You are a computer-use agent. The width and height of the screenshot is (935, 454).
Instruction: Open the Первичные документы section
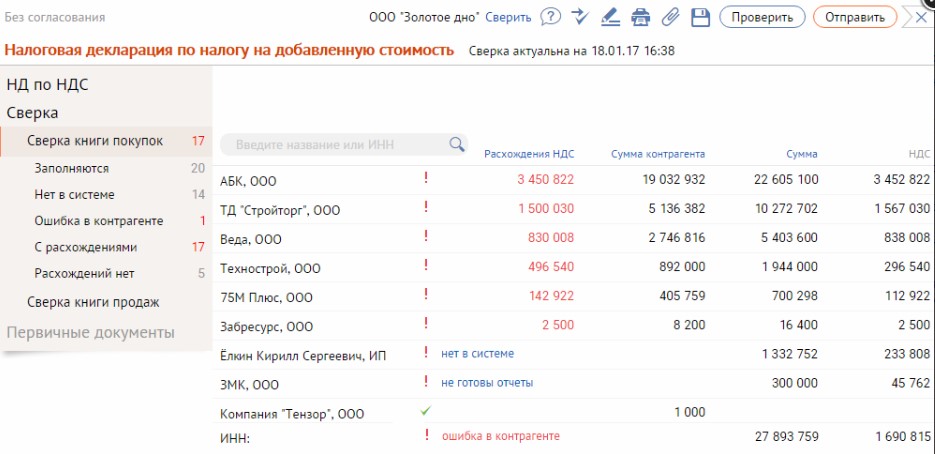coord(91,332)
